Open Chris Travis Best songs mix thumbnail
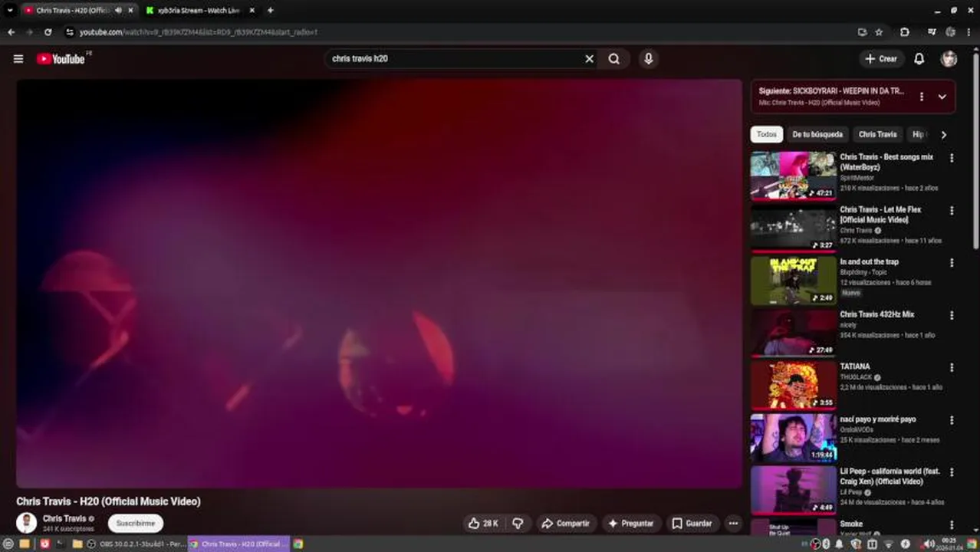The image size is (980, 552). coord(793,176)
